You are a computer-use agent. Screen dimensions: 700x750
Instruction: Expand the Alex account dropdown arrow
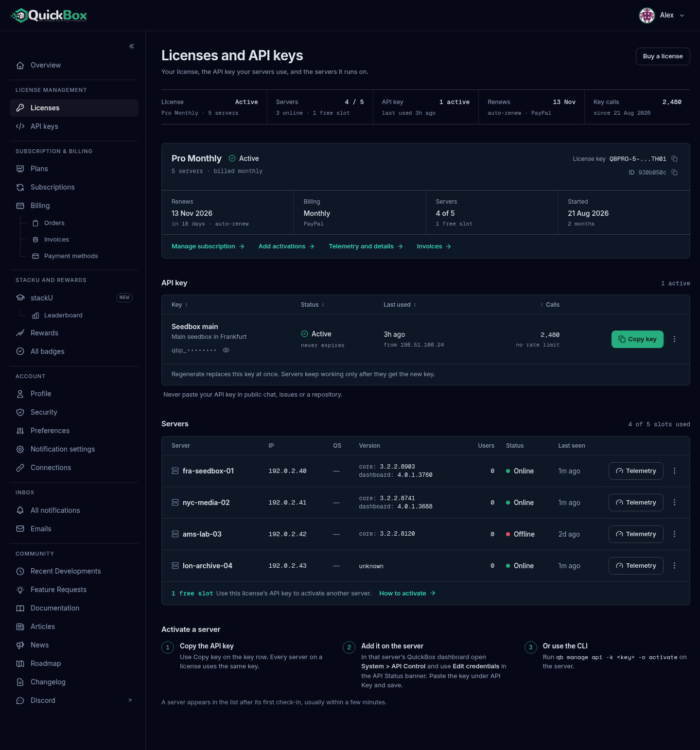click(682, 16)
